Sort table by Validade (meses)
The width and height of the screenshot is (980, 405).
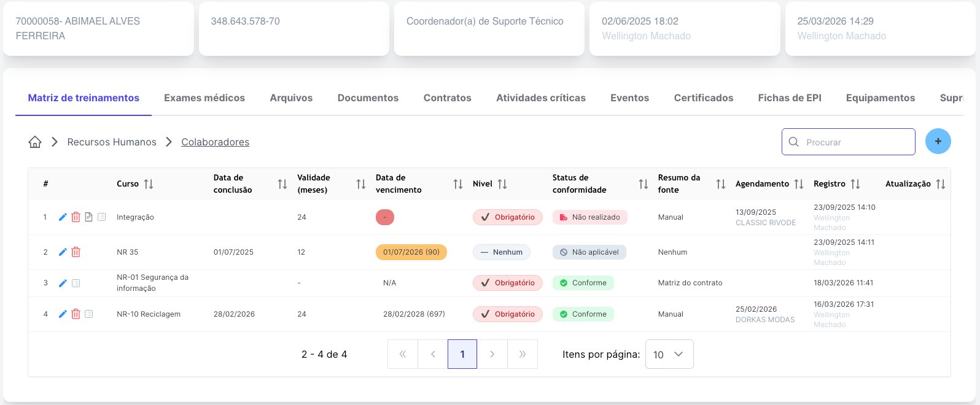361,184
